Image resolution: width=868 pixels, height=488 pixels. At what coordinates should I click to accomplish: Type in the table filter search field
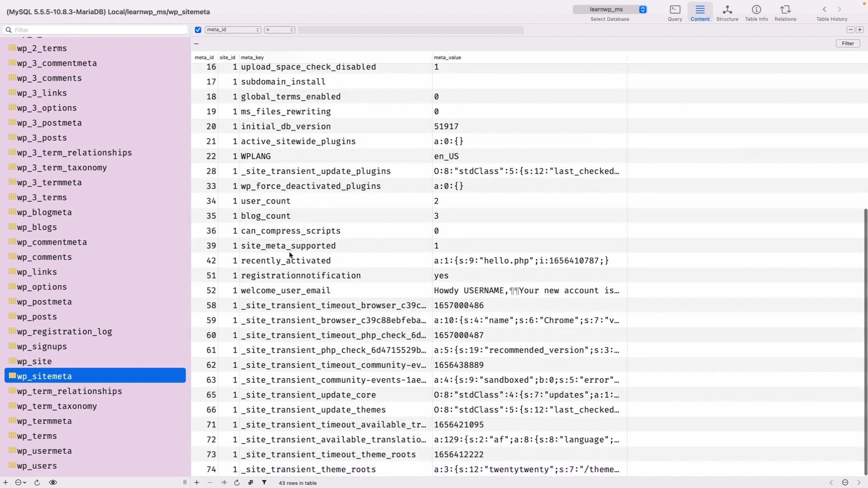[x=96, y=29]
